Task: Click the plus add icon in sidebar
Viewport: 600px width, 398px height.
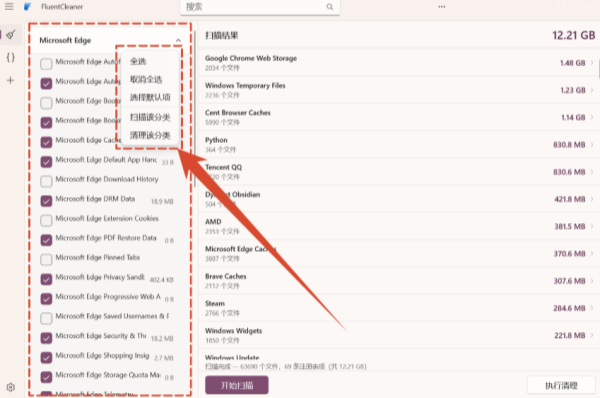Action: (x=11, y=80)
